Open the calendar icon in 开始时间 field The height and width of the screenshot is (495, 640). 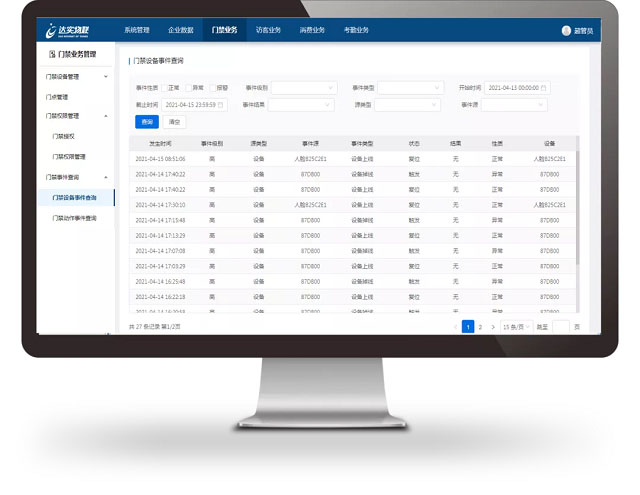click(x=544, y=88)
